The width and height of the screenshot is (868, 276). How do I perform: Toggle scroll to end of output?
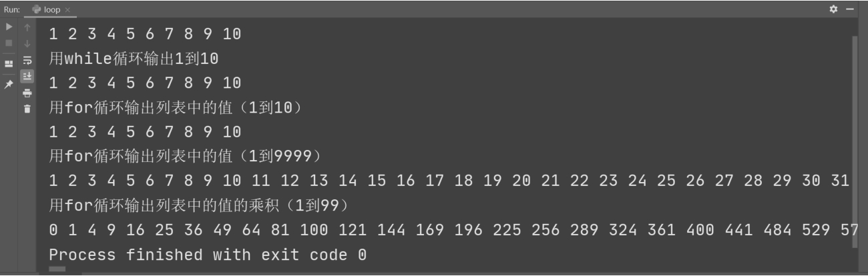(x=27, y=76)
